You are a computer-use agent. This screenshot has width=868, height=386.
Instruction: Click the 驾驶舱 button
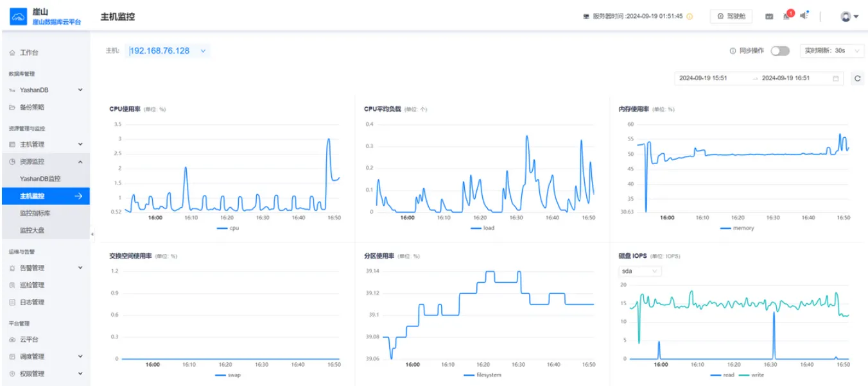[x=731, y=17]
